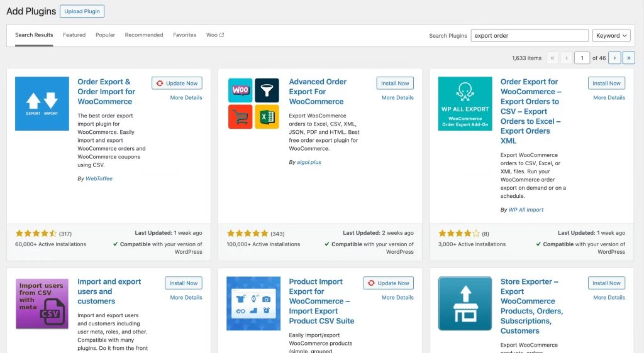Click the Upload Plugin button
The height and width of the screenshot is (353, 644).
(x=82, y=11)
